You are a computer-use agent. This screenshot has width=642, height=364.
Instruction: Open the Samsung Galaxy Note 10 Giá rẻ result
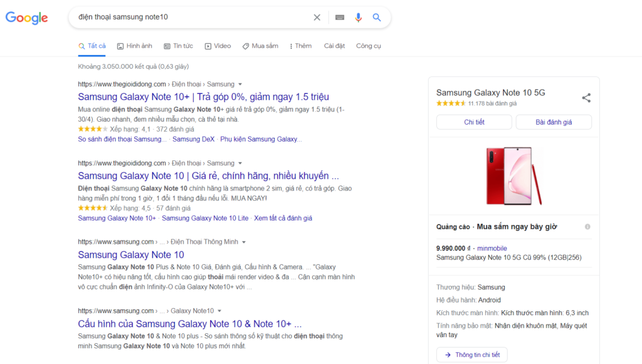(208, 176)
